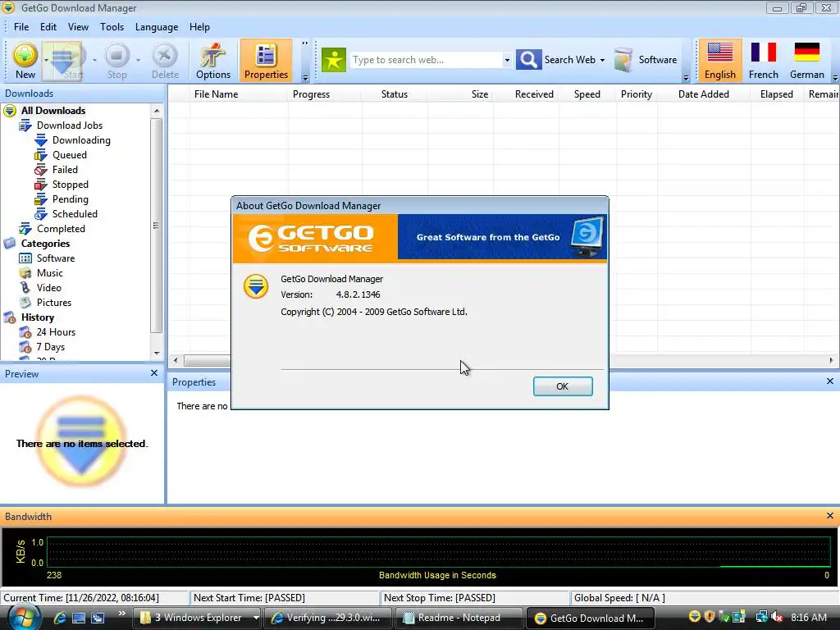840x630 pixels.
Task: Sort by Date Added column header
Action: tap(703, 94)
